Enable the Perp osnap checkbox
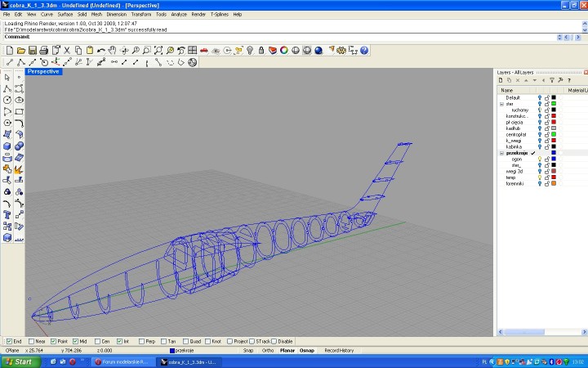Viewport: 588px width, 368px height. tap(142, 341)
